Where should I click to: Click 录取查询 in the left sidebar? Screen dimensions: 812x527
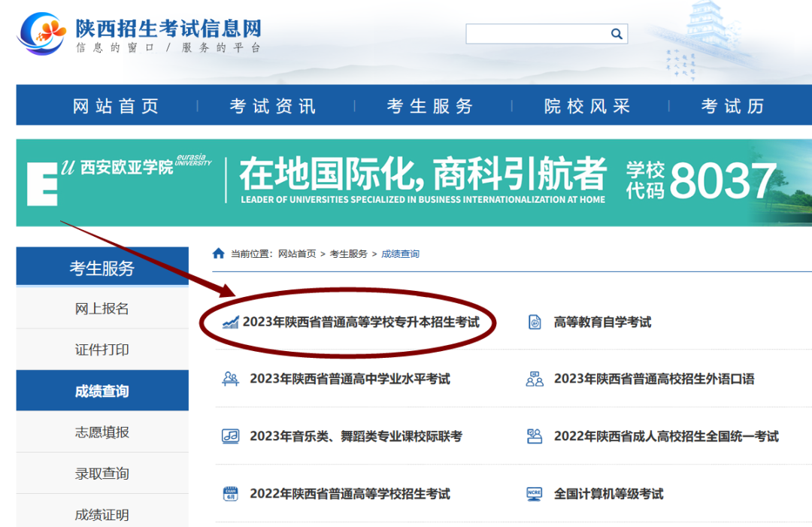tap(101, 473)
